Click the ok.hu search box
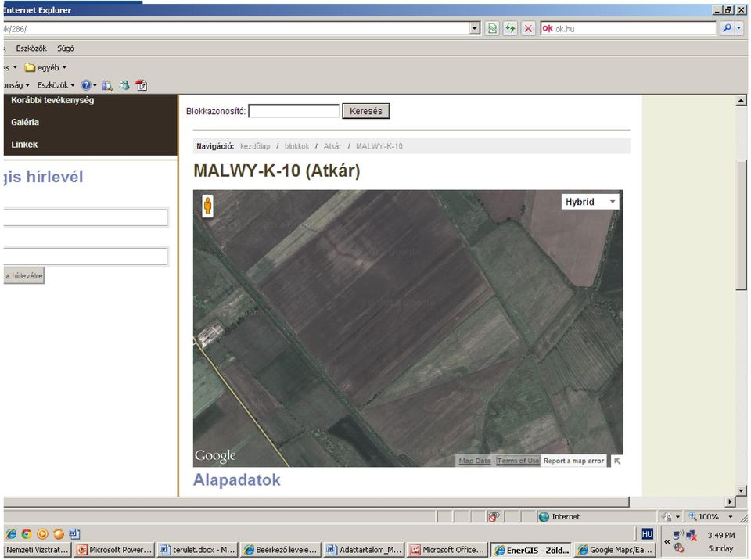The image size is (751, 560). coord(628,28)
